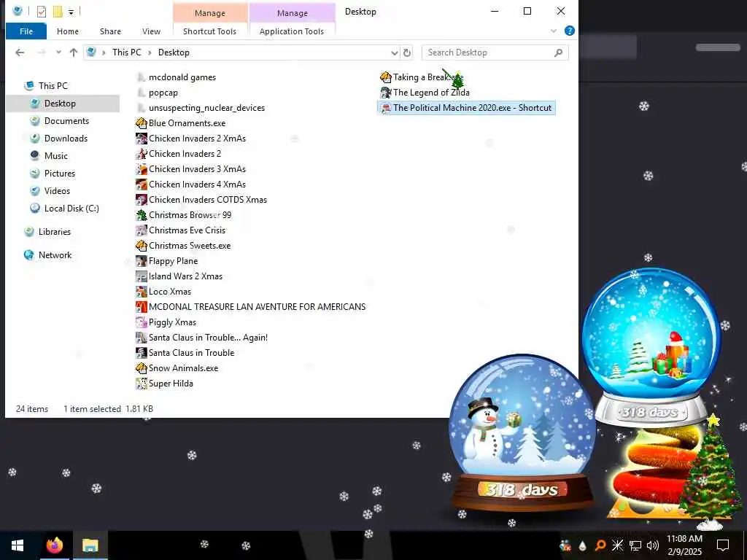Select the Island Wars 2 Xmas icon
This screenshot has height=560, width=747.
[141, 276]
